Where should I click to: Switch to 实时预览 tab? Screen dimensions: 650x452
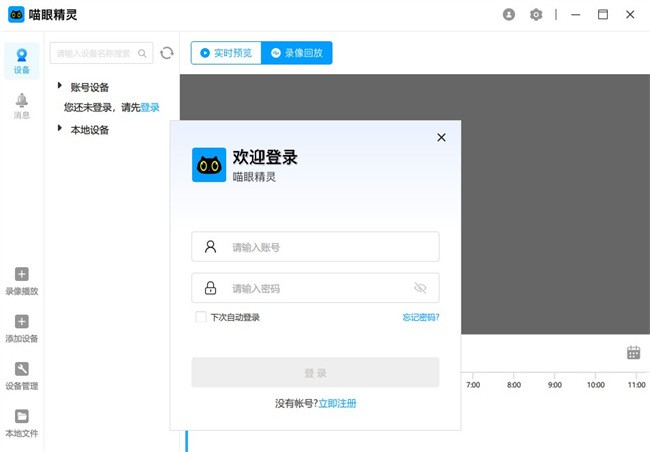226,53
